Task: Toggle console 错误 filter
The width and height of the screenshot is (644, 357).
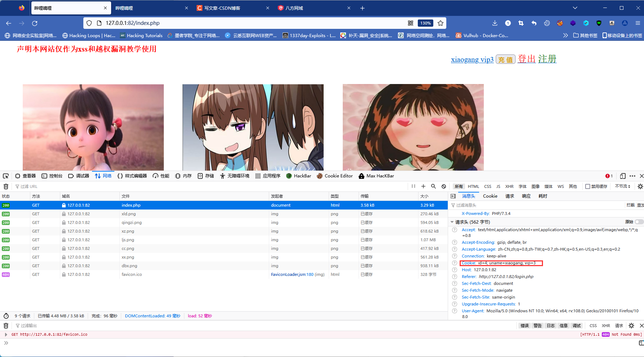Action: [525, 326]
